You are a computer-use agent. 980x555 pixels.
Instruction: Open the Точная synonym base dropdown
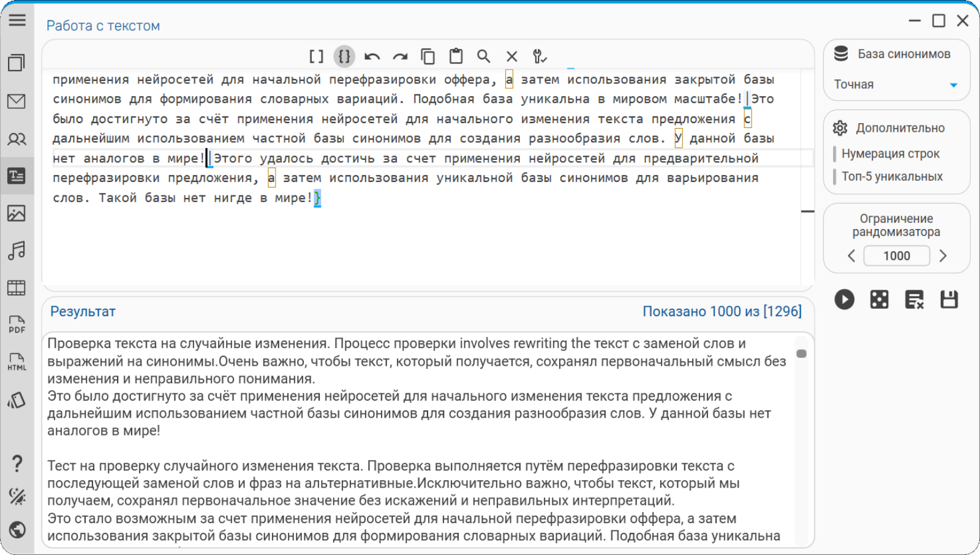click(896, 85)
